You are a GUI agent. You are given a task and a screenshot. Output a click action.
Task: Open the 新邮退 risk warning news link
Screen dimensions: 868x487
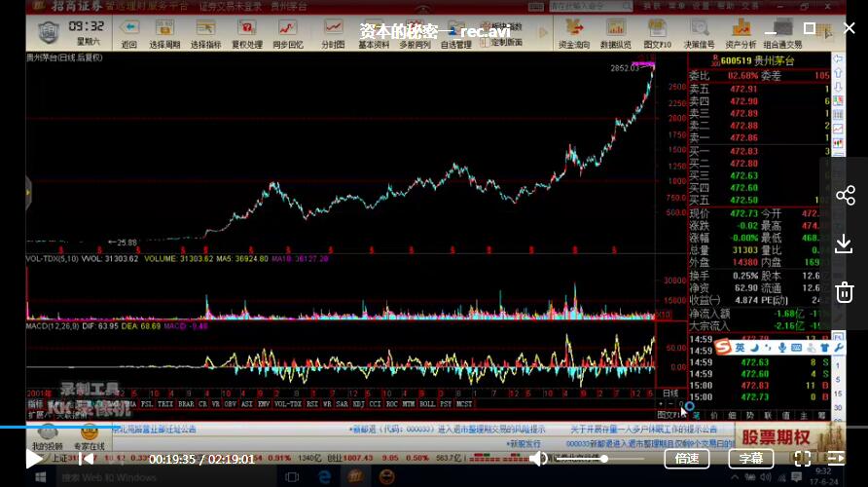[447, 430]
